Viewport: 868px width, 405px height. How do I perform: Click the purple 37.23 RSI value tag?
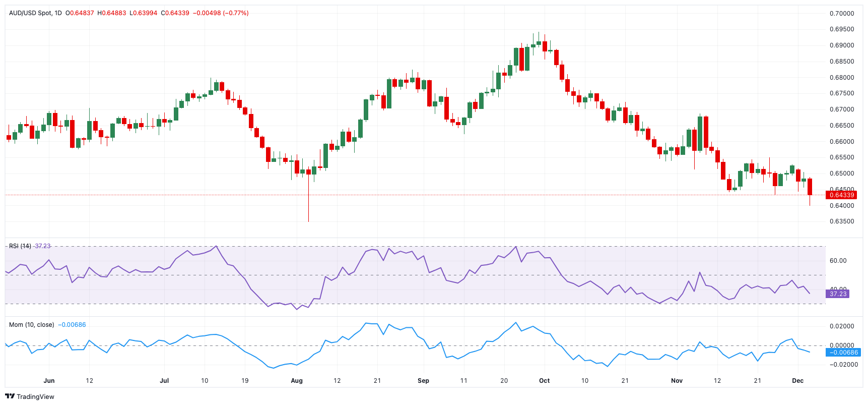838,294
